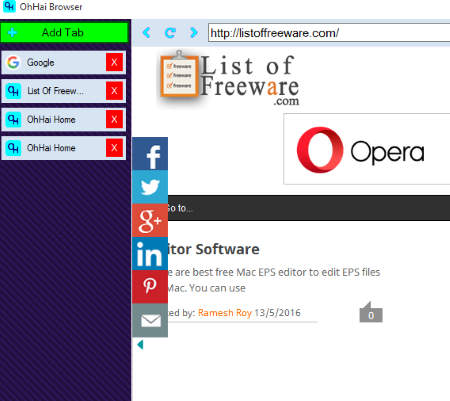
Task: Click the OhHai favicon on List Of Freew... tab
Action: coord(13,91)
